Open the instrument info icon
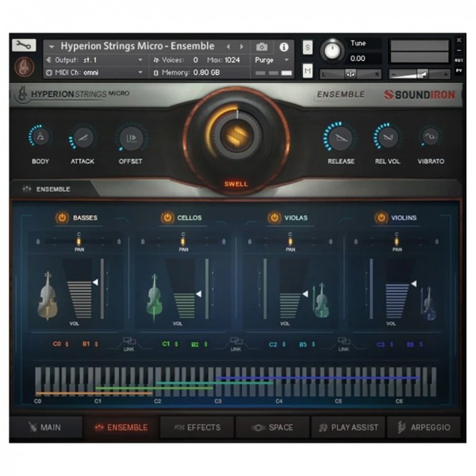476x476 pixels. tap(283, 47)
